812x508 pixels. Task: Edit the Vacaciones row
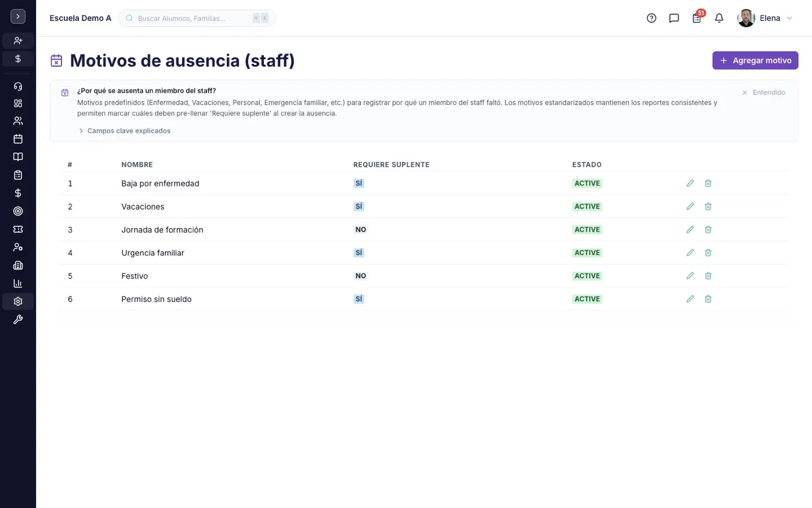(x=690, y=206)
